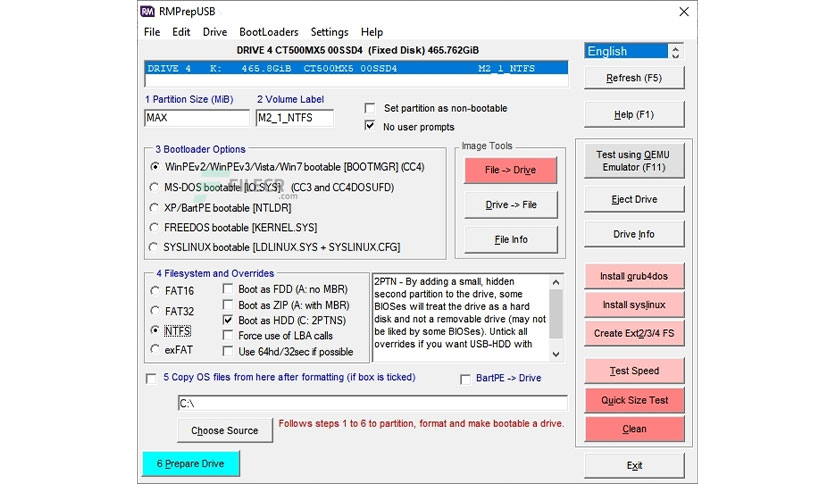Click the Volume Label input field
This screenshot has width=836, height=484.
point(295,118)
